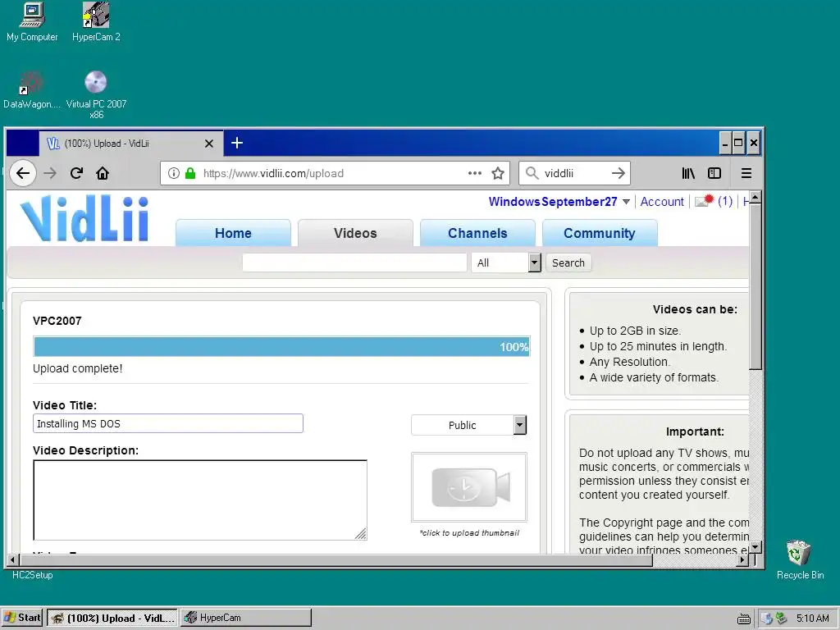Switch to HyperCam taskbar button
The height and width of the screenshot is (630, 840).
coord(246,618)
